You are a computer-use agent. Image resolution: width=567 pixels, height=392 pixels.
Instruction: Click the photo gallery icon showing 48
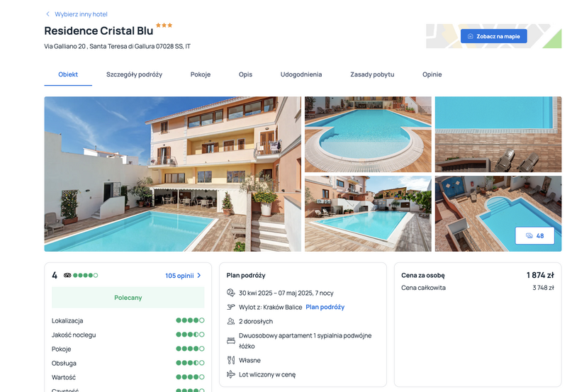tap(529, 236)
